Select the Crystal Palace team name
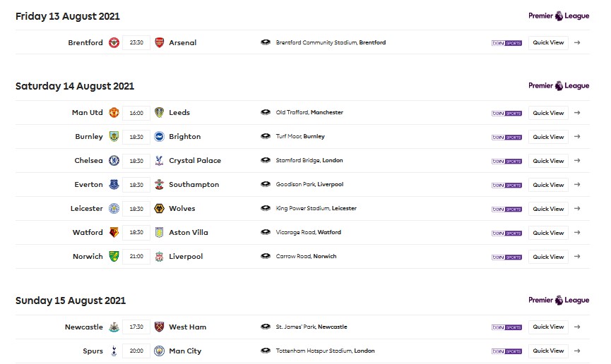 coord(195,160)
